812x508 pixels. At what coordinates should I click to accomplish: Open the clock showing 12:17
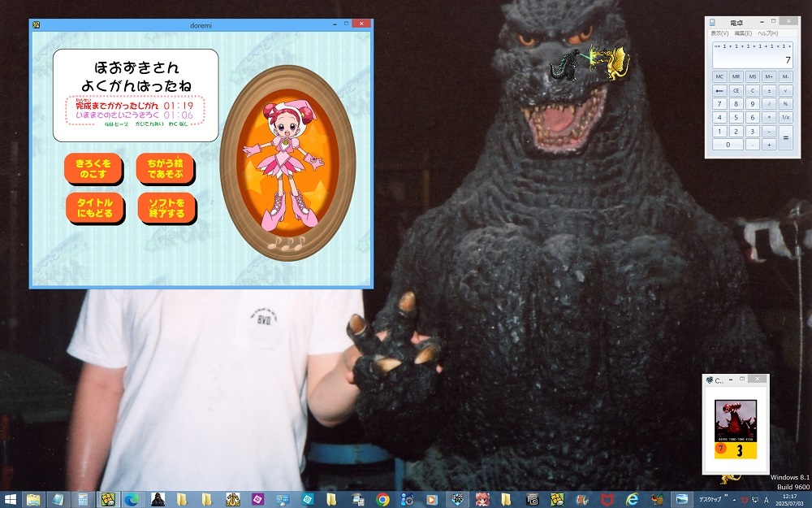coord(790,500)
